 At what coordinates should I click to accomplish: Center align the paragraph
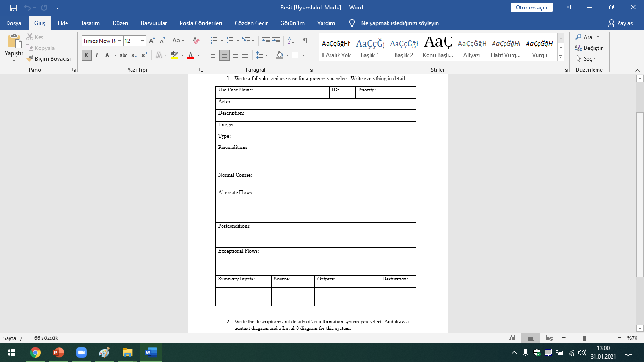224,56
